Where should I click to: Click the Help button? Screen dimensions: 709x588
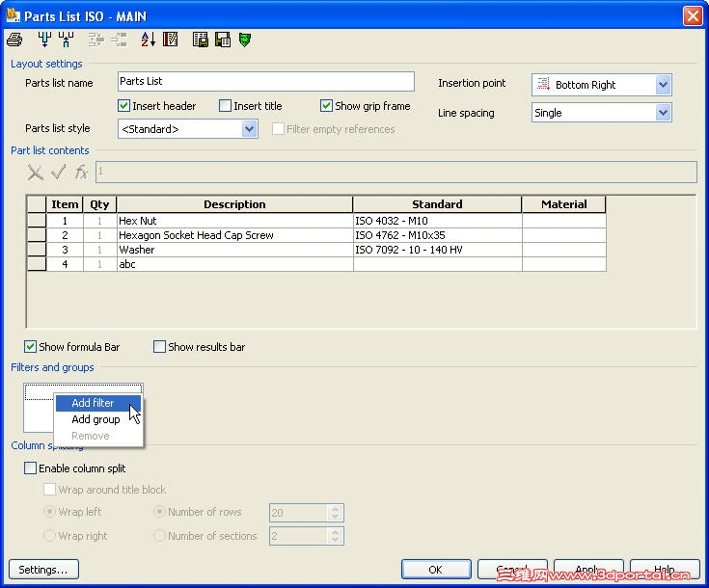pos(665,569)
